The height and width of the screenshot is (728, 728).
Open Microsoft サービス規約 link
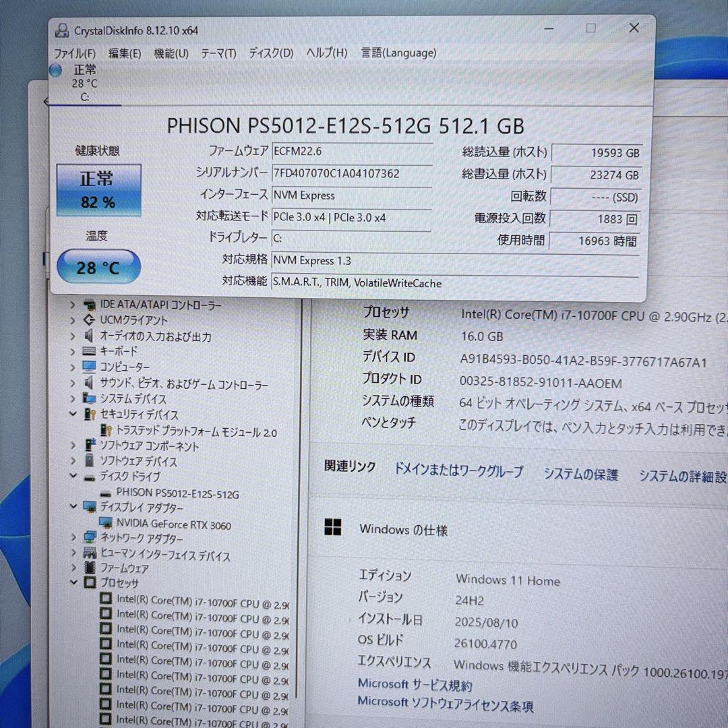pos(415,685)
